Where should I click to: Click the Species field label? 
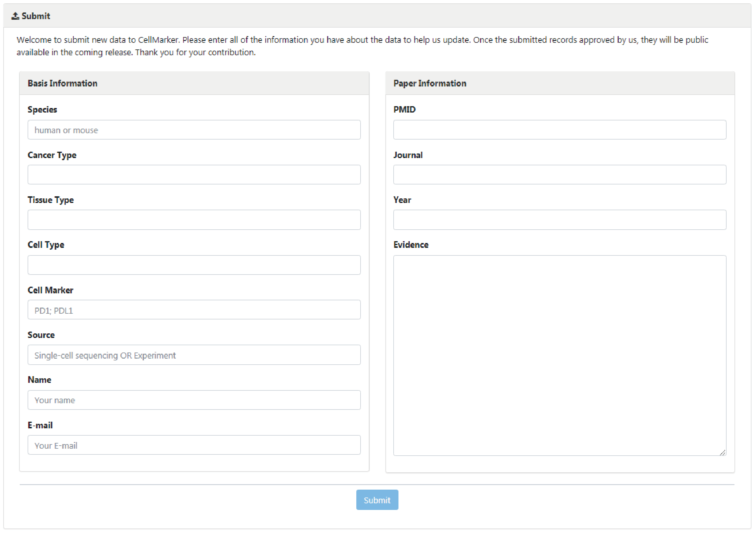coord(42,110)
